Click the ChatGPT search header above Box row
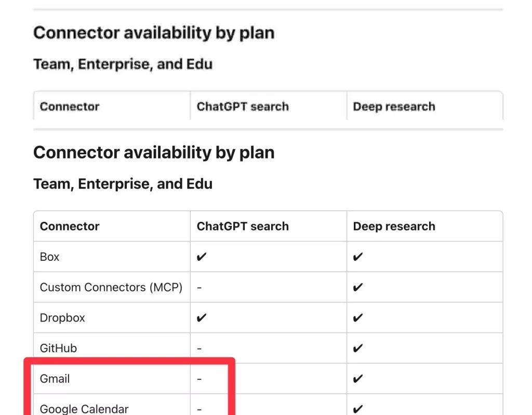Viewport: 532px width, 415px height. (242, 226)
